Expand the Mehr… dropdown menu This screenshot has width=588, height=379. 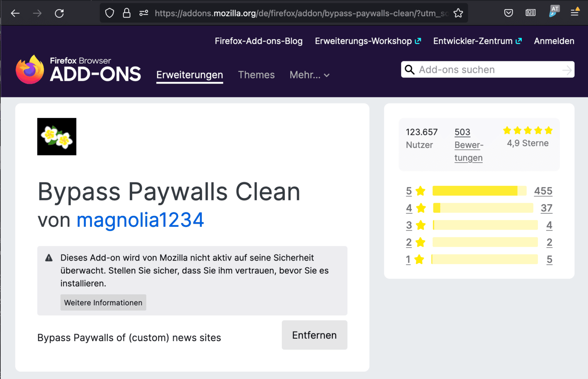[x=310, y=75]
